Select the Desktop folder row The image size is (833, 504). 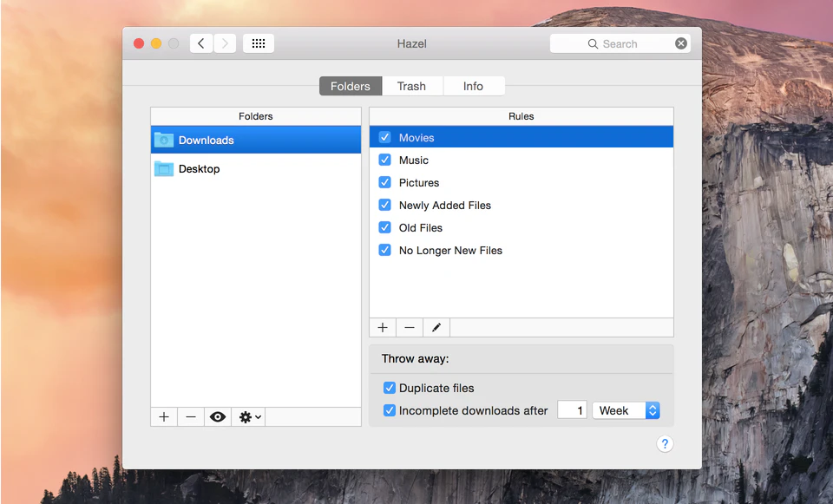click(255, 169)
